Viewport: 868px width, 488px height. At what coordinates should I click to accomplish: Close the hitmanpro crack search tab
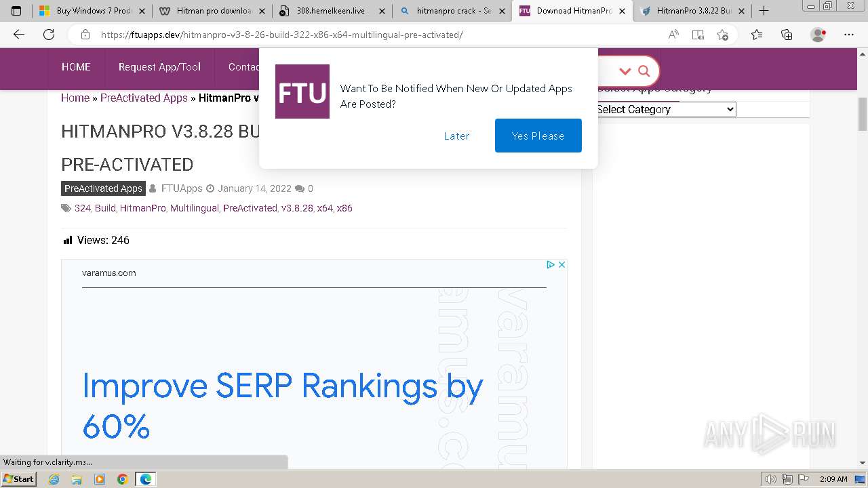point(502,11)
